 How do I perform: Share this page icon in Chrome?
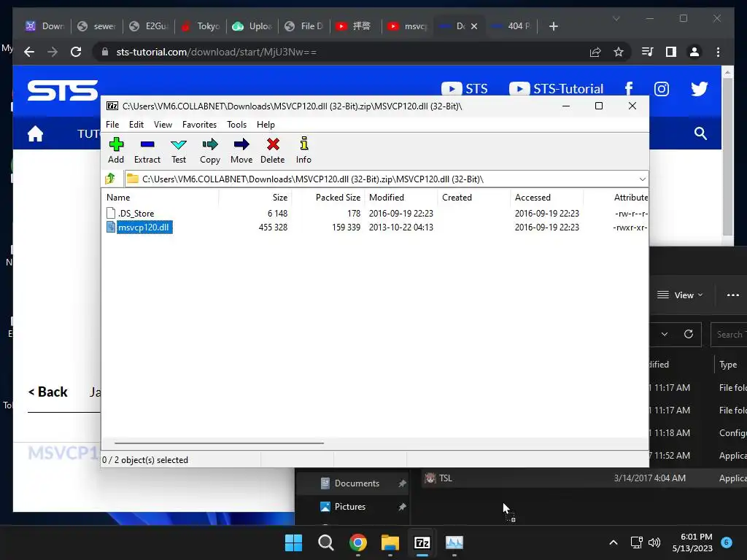point(595,52)
